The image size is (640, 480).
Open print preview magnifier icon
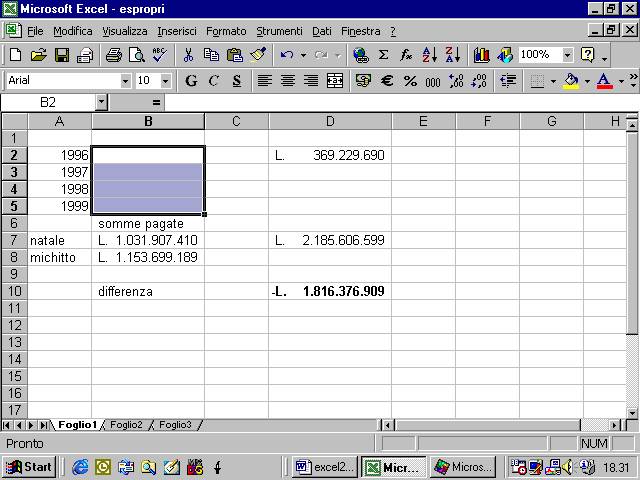click(136, 55)
